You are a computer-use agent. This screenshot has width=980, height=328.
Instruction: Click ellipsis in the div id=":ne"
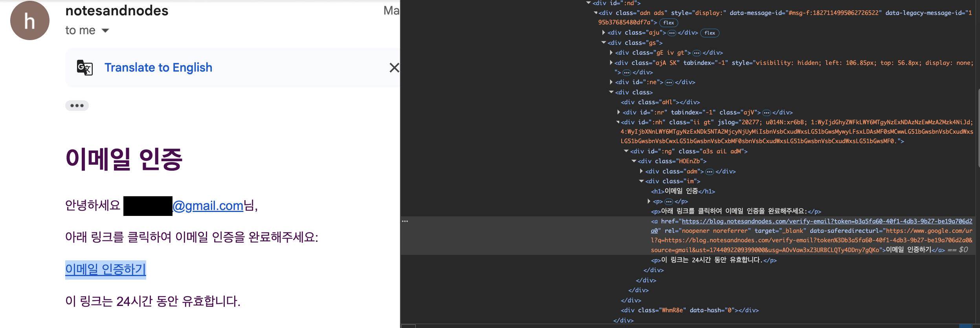[x=669, y=83]
